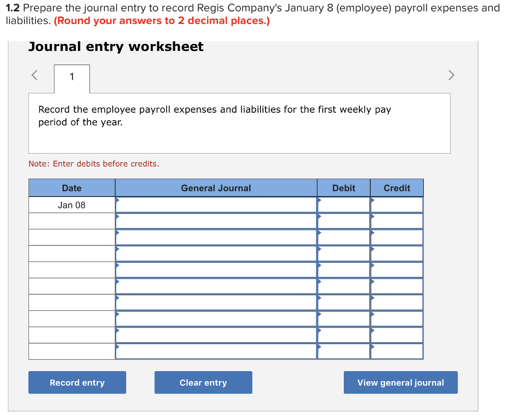Open the View general journal page
The image size is (511, 420).
[x=400, y=382]
